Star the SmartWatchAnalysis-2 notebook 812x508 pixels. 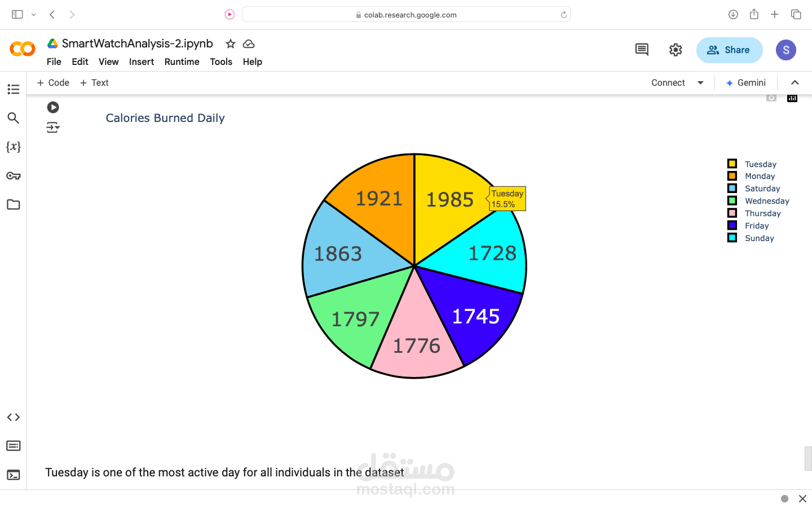(x=231, y=43)
